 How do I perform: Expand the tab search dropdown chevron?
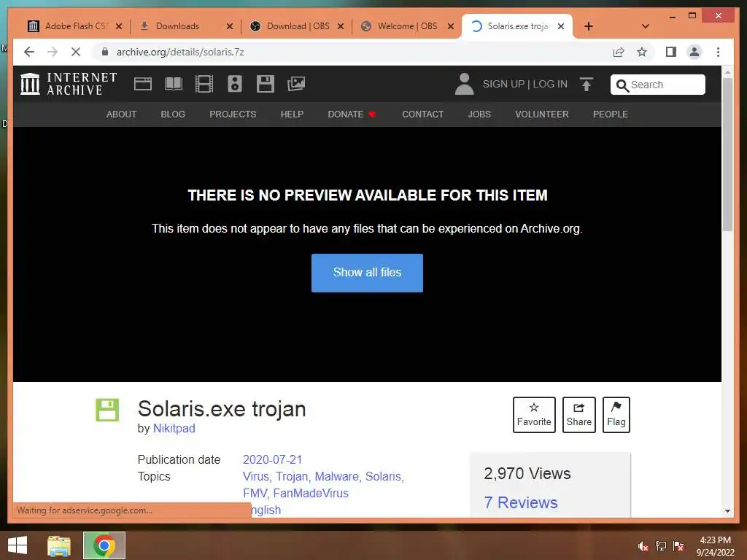point(646,26)
